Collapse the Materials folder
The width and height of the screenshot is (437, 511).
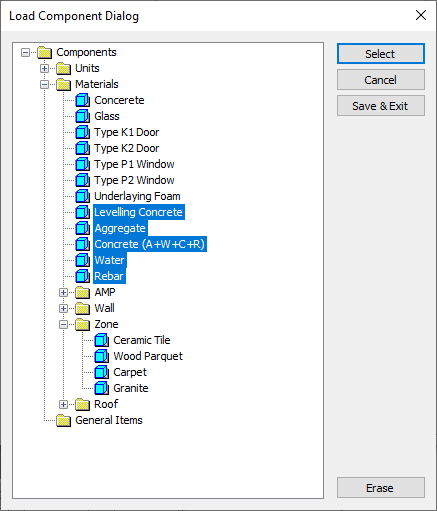click(x=44, y=84)
